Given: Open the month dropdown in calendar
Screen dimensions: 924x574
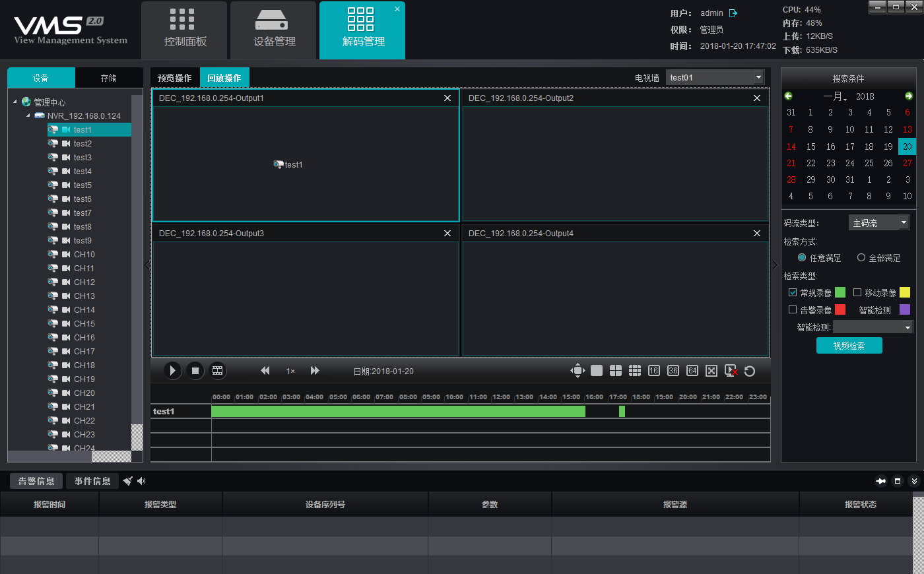Looking at the screenshot, I should [836, 96].
